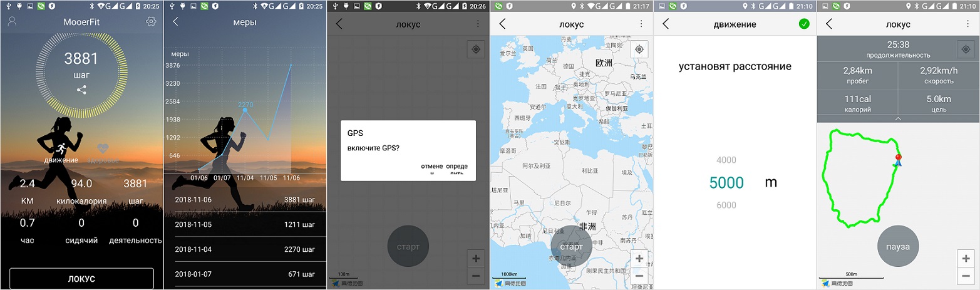This screenshot has width=980, height=290.
Task: Open the three-dot menu on the world map screen
Action: (641, 24)
